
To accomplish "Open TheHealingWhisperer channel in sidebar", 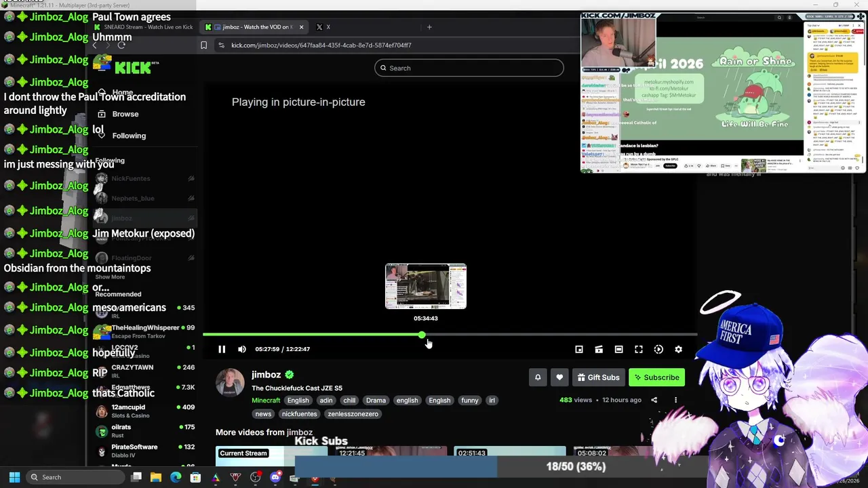I will pos(144,331).
